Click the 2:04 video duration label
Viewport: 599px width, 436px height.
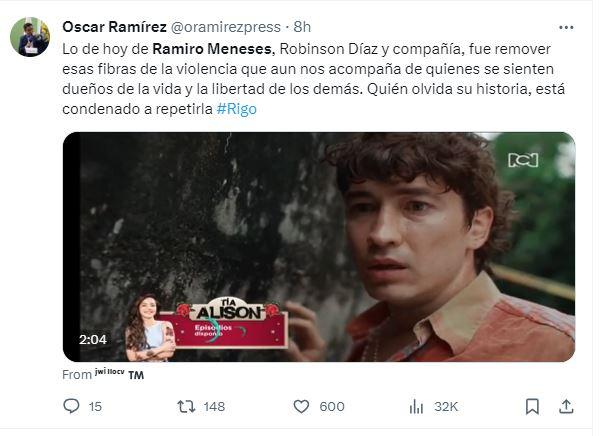click(x=93, y=339)
